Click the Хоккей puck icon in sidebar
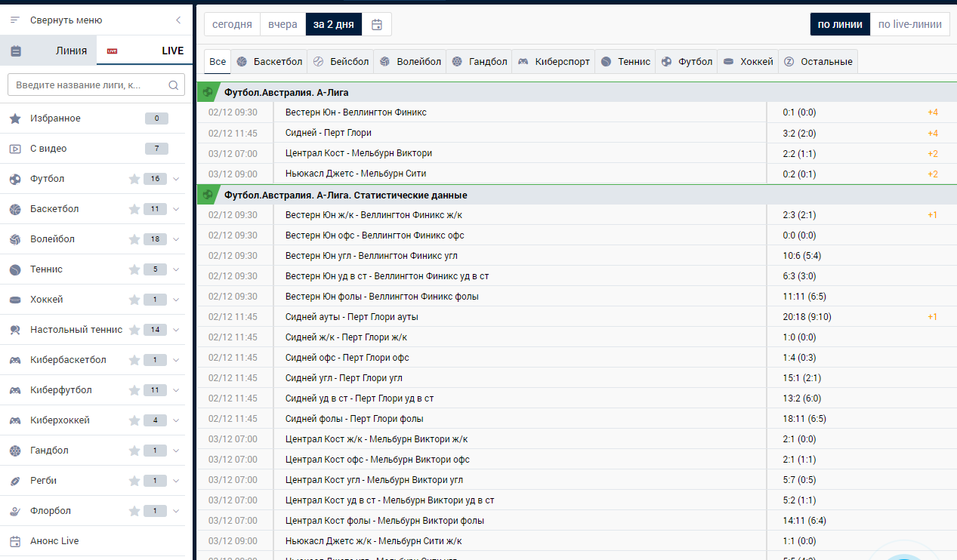Viewport: 957px width, 560px height. tap(15, 300)
